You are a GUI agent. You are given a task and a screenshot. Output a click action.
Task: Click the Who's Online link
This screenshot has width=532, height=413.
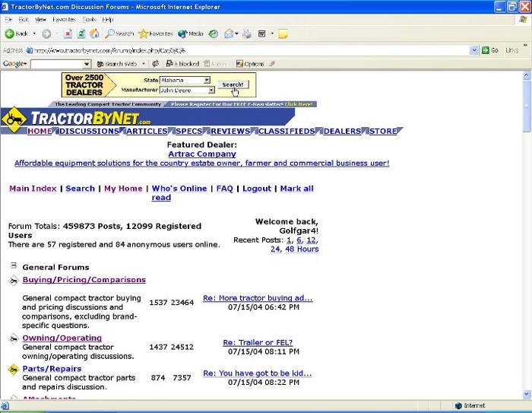(179, 189)
